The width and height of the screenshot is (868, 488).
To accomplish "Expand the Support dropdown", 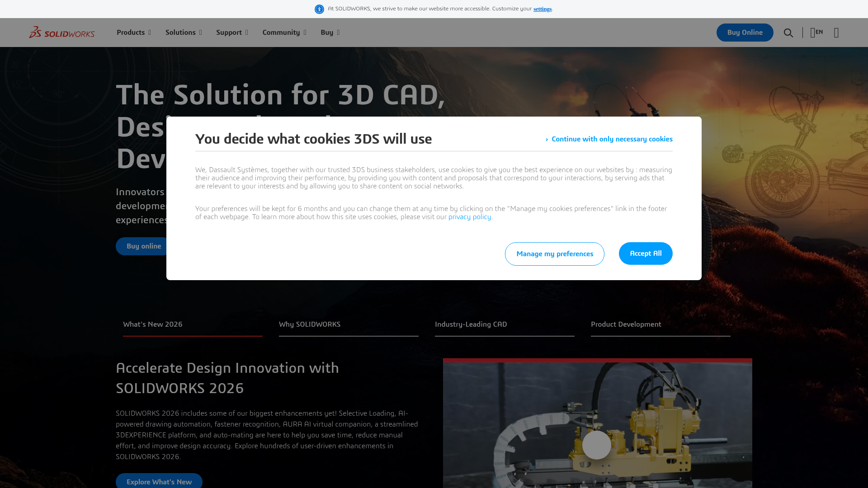I will (x=231, y=32).
